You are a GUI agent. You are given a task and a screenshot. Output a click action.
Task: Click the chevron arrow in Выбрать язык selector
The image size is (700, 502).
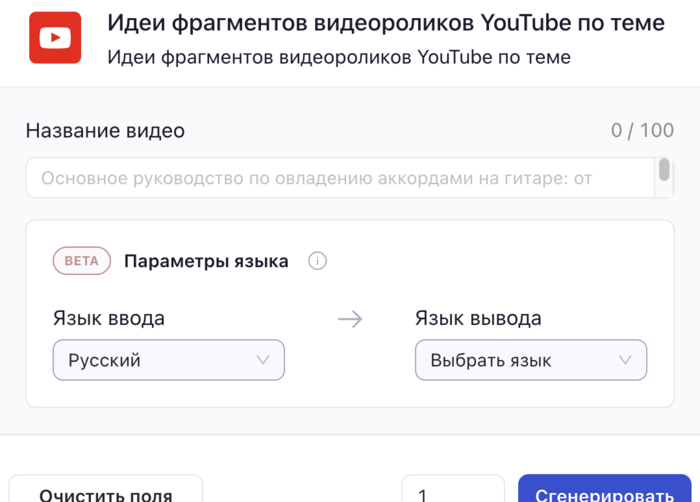click(625, 360)
